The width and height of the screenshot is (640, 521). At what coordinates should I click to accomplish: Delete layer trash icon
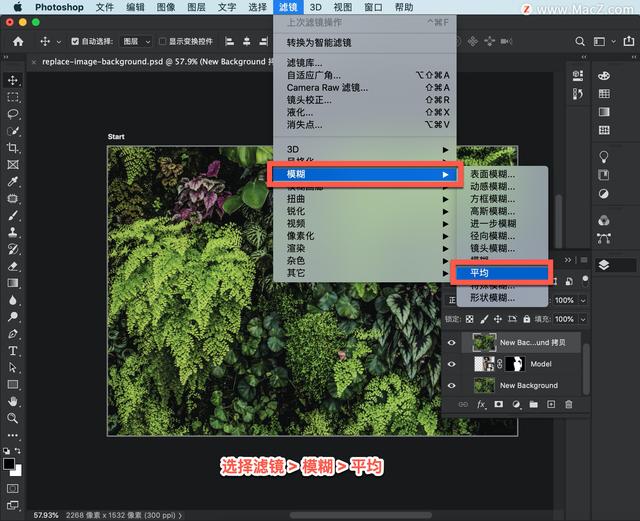pos(569,404)
